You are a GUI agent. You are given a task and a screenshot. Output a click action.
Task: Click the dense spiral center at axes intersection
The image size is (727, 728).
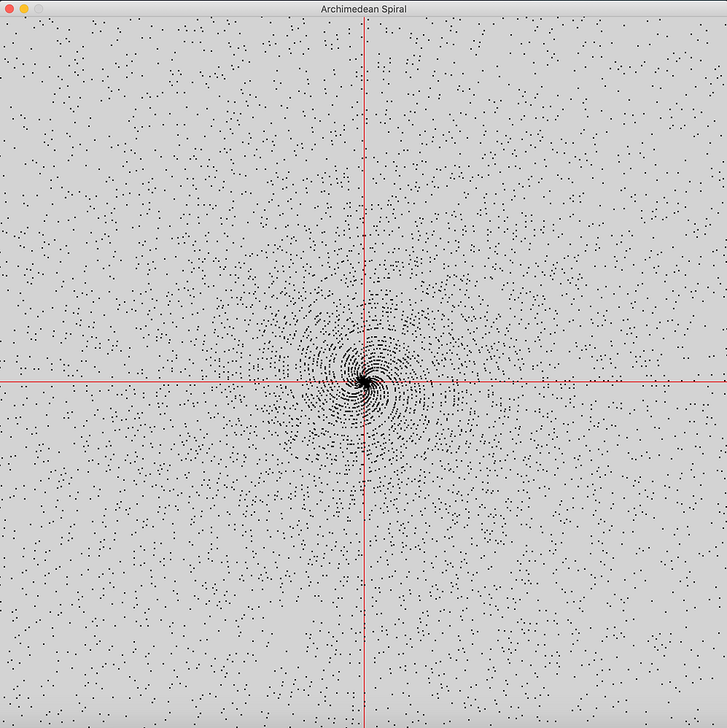pyautogui.click(x=364, y=382)
